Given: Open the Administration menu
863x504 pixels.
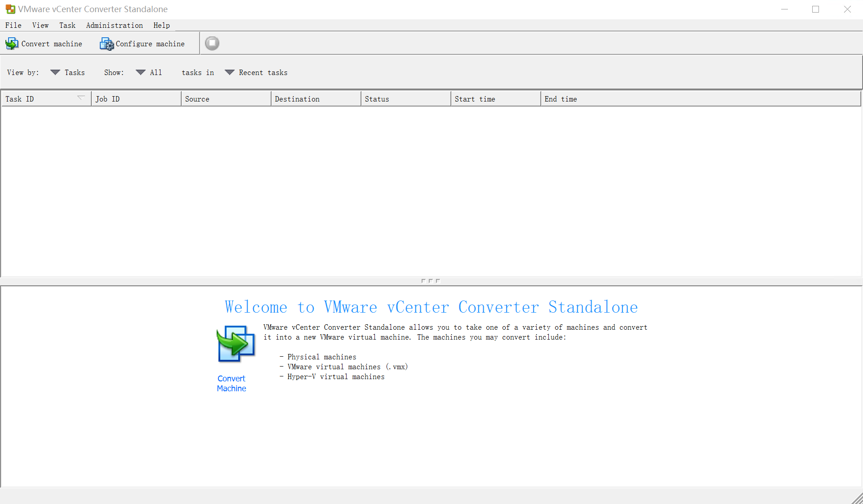Looking at the screenshot, I should [x=114, y=25].
